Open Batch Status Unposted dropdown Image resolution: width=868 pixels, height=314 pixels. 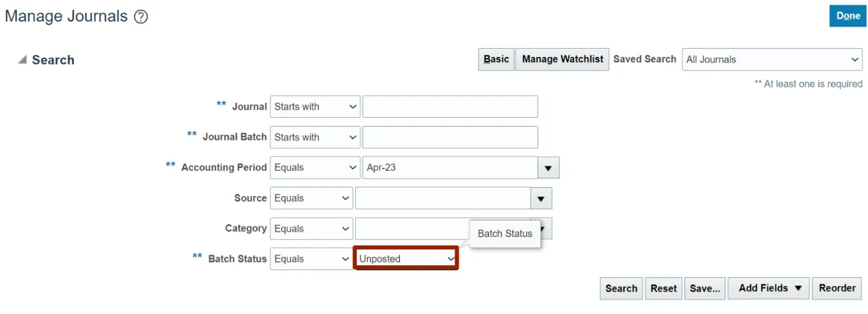pos(406,259)
